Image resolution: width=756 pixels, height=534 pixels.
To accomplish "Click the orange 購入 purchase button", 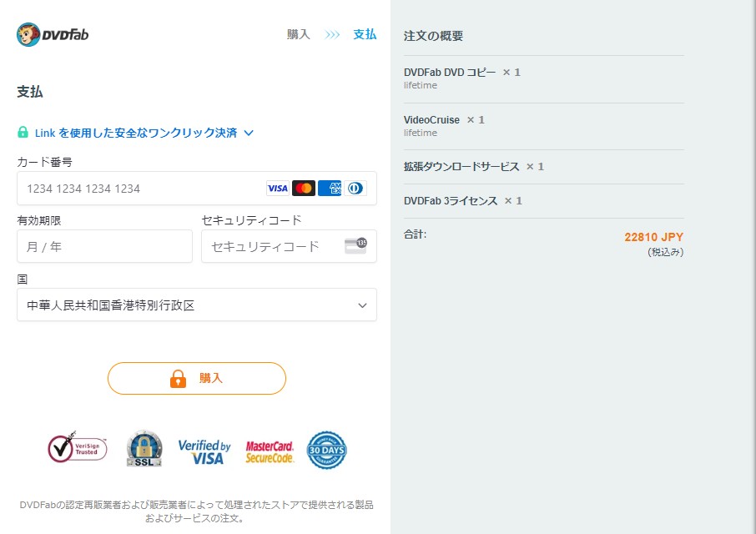I will pos(197,378).
